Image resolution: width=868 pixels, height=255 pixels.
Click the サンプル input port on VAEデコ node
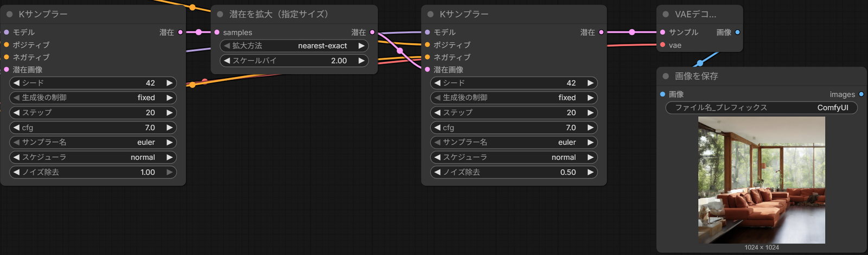663,33
